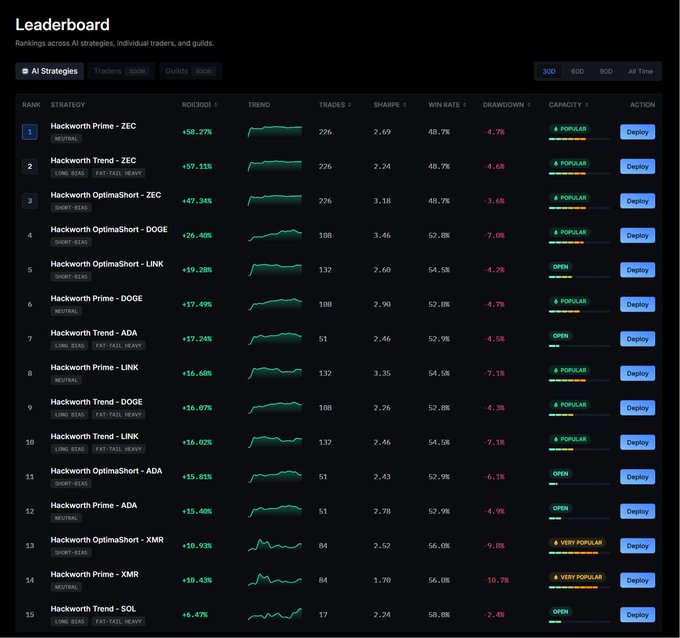Click VERY POPULAR badge on Prime - XMR
Image resolution: width=680 pixels, height=638 pixels.
click(577, 577)
